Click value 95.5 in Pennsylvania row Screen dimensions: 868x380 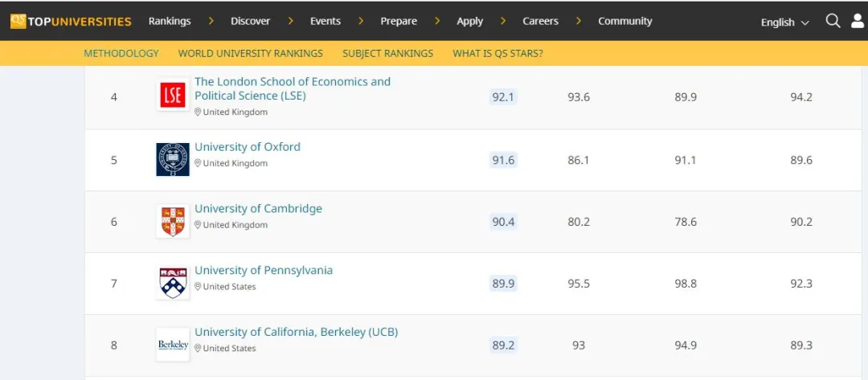[x=579, y=284]
